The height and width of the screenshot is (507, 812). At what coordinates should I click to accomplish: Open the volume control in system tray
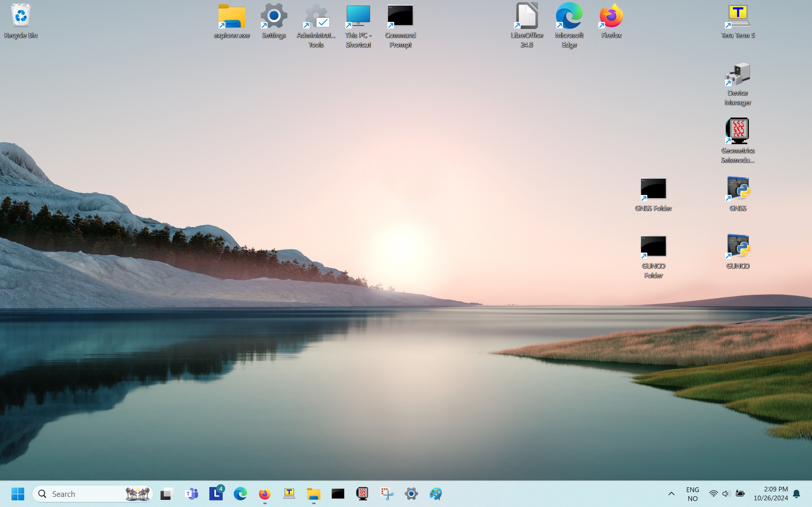tap(726, 494)
